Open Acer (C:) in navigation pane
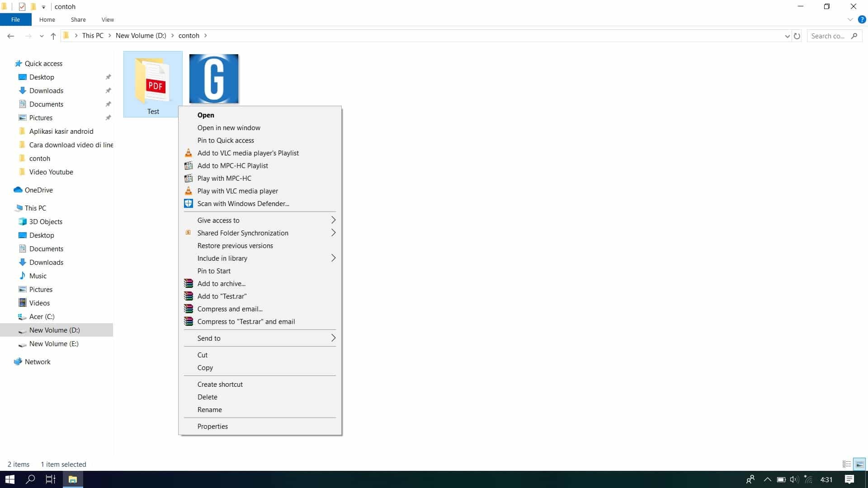The image size is (868, 488). pyautogui.click(x=42, y=316)
